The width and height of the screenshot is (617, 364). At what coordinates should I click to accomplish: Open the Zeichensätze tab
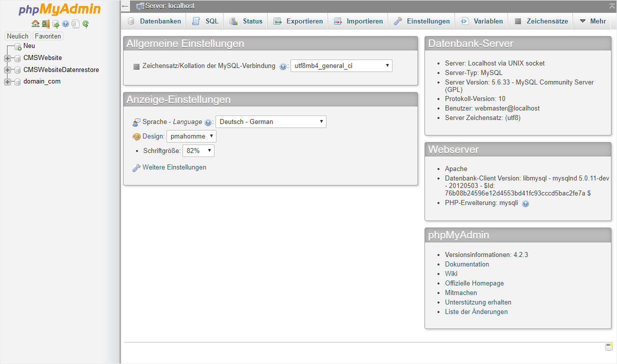(541, 21)
